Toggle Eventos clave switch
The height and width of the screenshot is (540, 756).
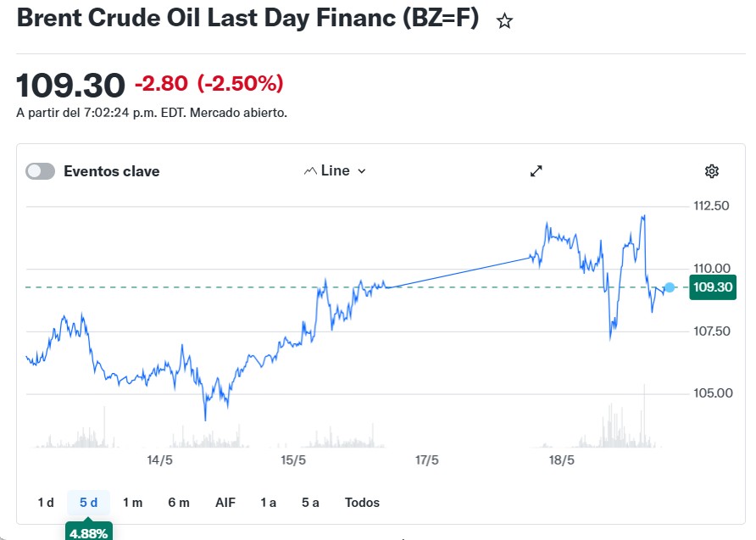(x=41, y=171)
